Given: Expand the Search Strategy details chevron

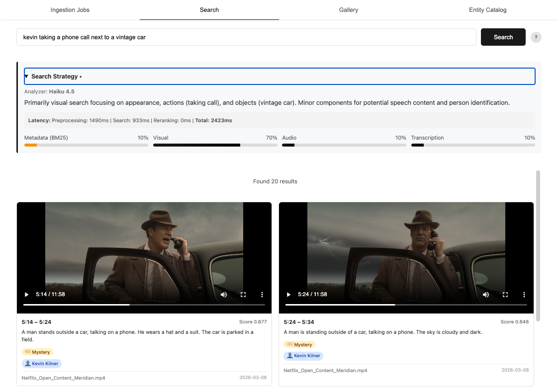Looking at the screenshot, I should pyautogui.click(x=81, y=76).
